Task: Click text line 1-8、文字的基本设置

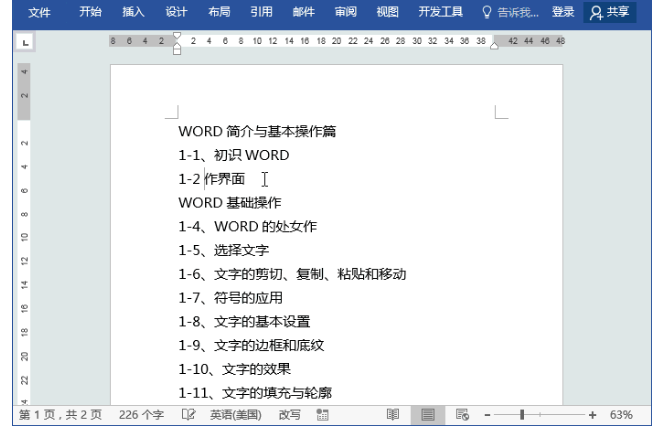Action: [x=244, y=322]
